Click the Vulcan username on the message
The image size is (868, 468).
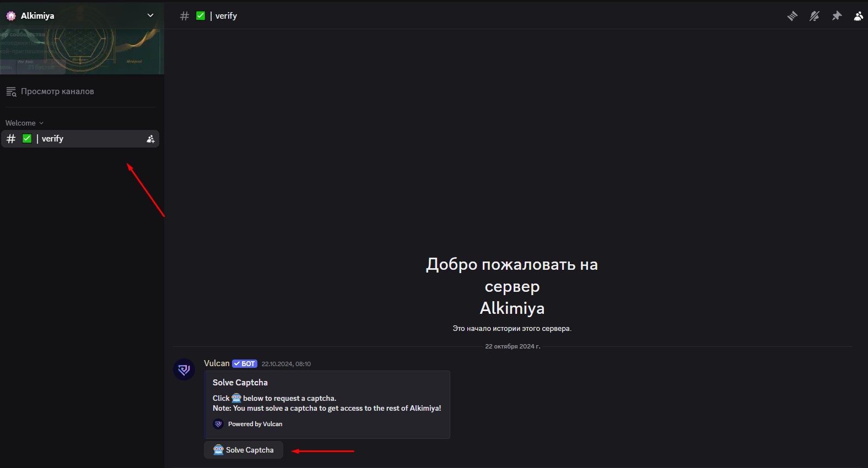(x=217, y=363)
